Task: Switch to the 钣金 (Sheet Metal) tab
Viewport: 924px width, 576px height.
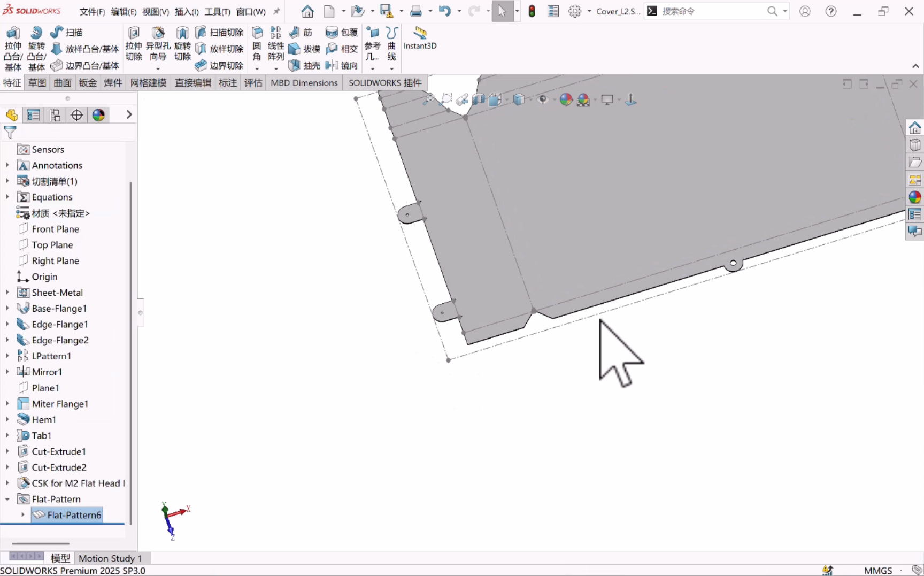Action: 88,83
